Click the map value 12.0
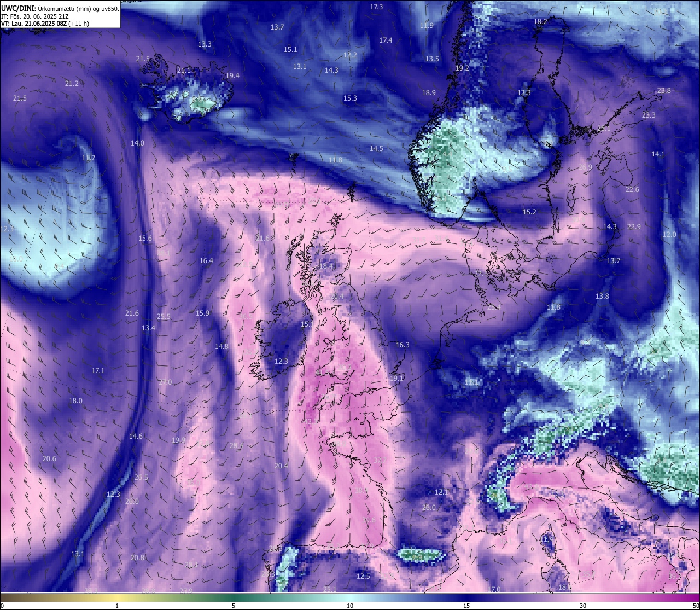The image size is (700, 610). tap(669, 235)
